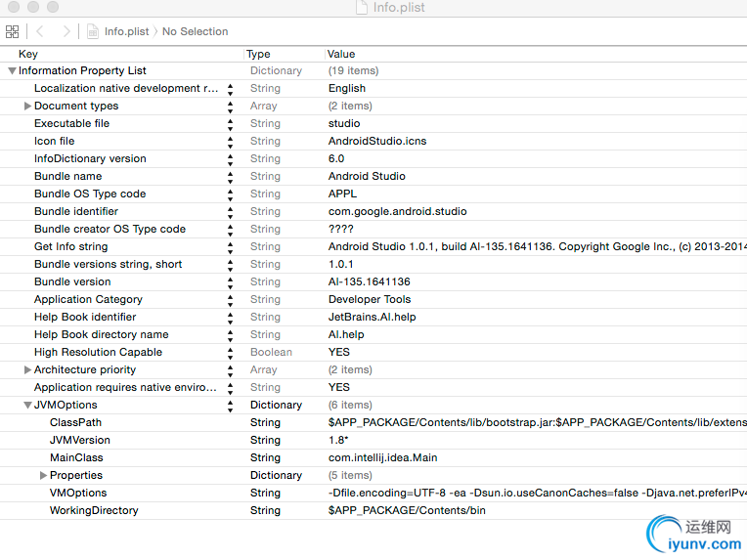Select the MainClass row key
Image resolution: width=747 pixels, height=560 pixels.
point(76,457)
